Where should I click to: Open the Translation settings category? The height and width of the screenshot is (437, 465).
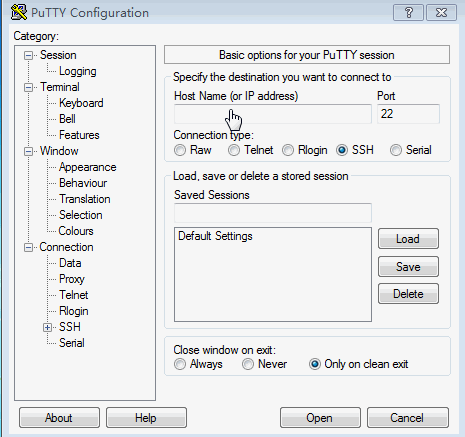(x=85, y=199)
